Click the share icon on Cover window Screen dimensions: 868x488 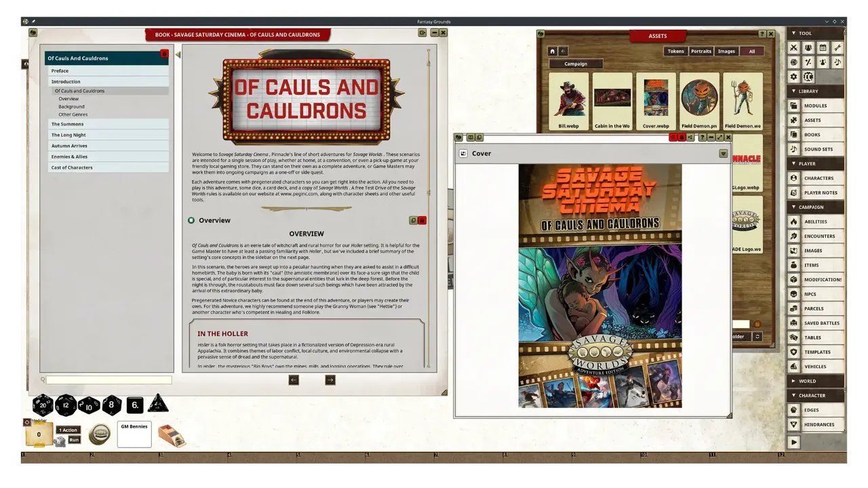[x=690, y=138]
